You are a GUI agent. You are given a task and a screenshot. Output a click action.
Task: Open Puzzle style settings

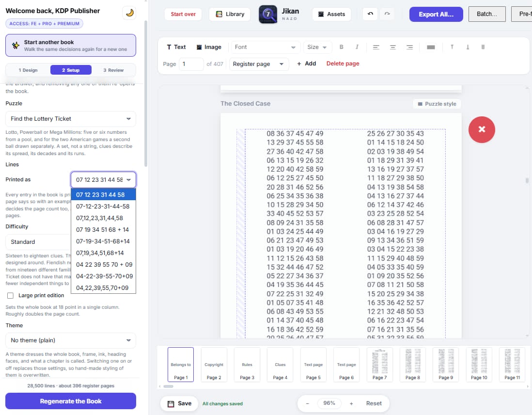(x=437, y=104)
